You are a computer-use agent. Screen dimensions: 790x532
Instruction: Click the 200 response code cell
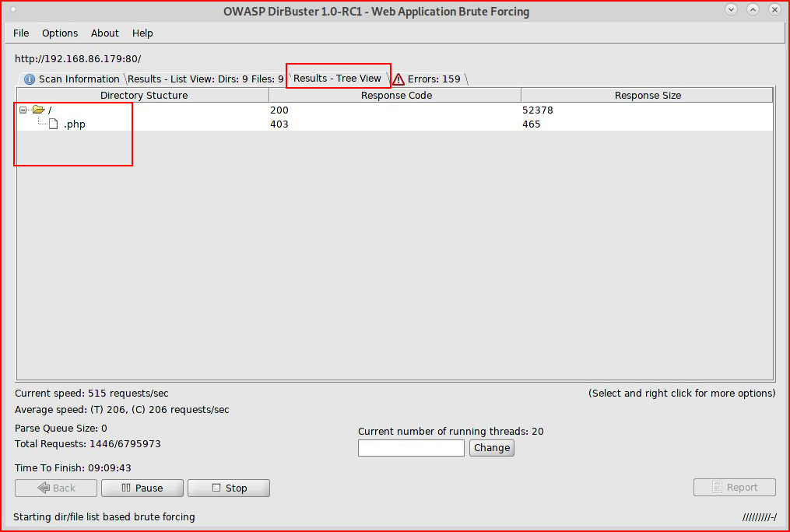pyautogui.click(x=279, y=110)
